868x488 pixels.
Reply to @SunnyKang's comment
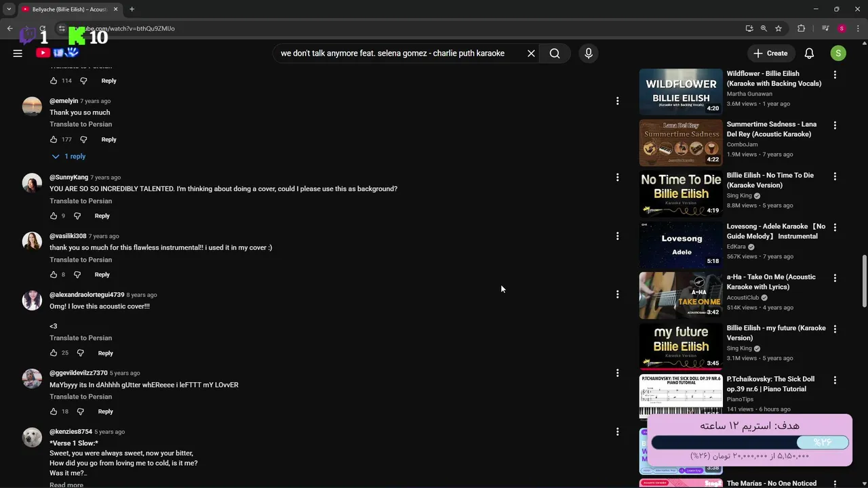102,216
